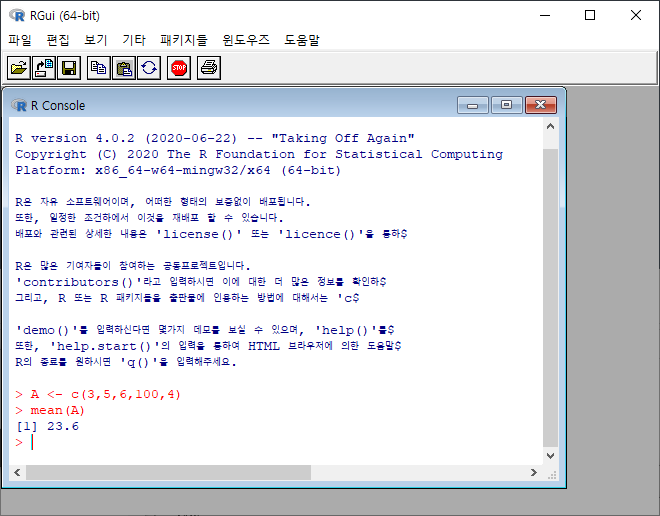
Task: Click the Paste toolbar icon
Action: (x=124, y=68)
